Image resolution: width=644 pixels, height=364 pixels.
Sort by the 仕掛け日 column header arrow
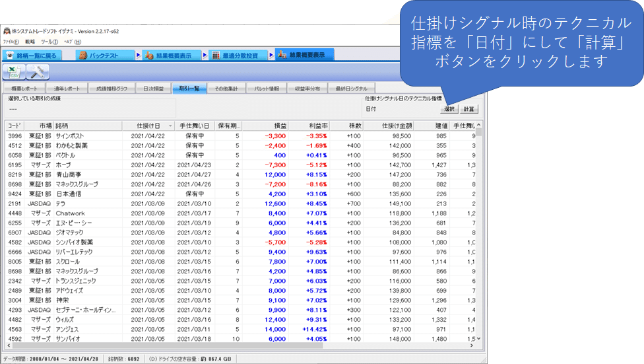pyautogui.click(x=170, y=126)
